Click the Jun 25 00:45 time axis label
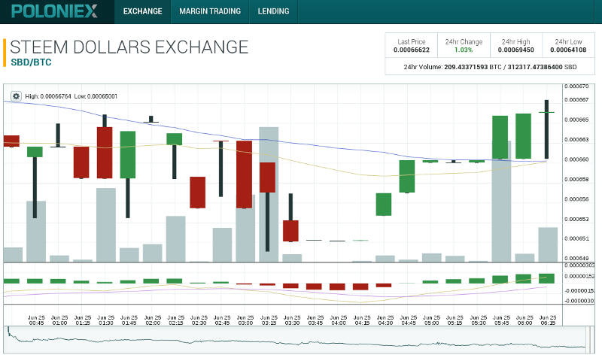This screenshot has width=602, height=364. 36,320
